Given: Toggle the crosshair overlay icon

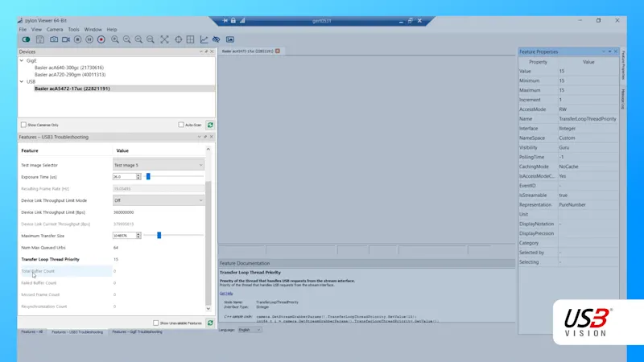Looking at the screenshot, I should (x=178, y=39).
